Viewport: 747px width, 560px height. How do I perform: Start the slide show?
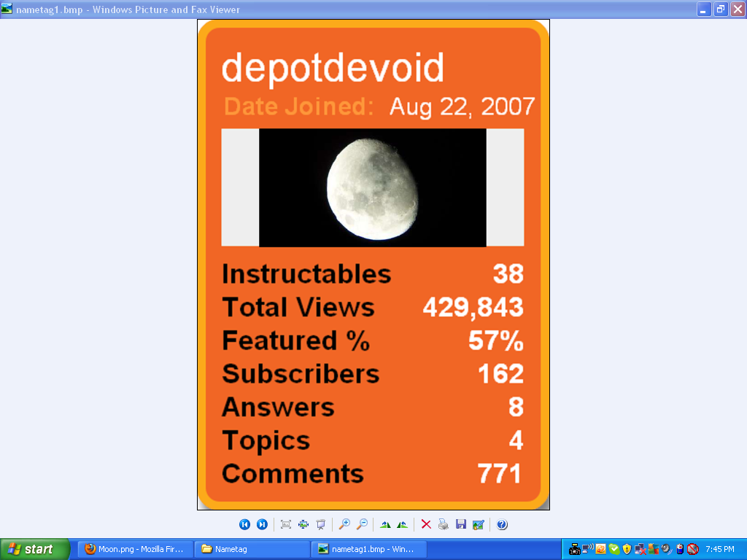[x=320, y=524]
